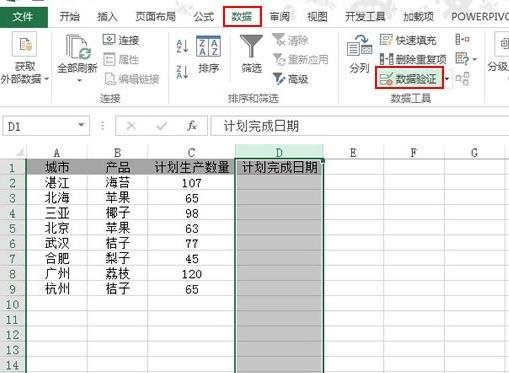Open the Add-ins tab
Screen dimensions: 509x373
click(x=419, y=17)
